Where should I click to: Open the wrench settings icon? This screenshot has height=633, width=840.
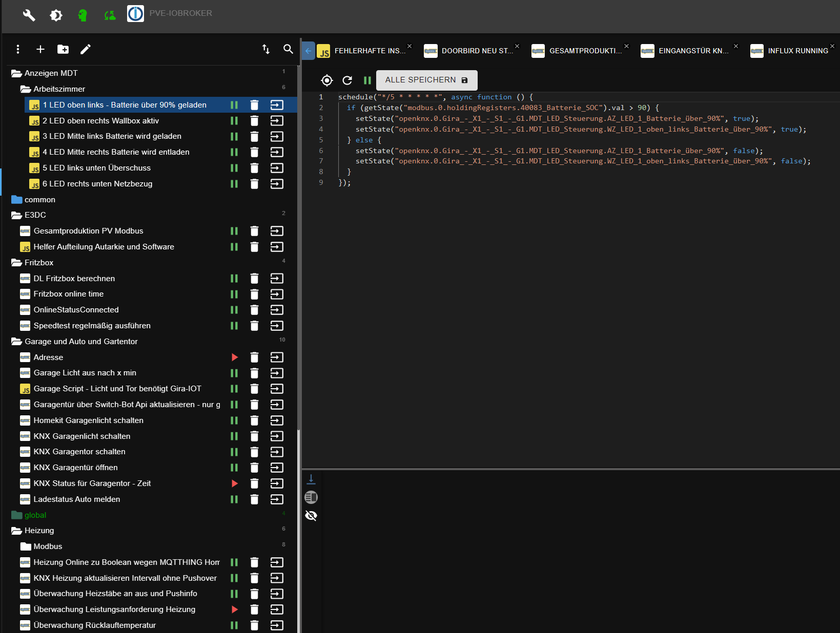(x=29, y=15)
